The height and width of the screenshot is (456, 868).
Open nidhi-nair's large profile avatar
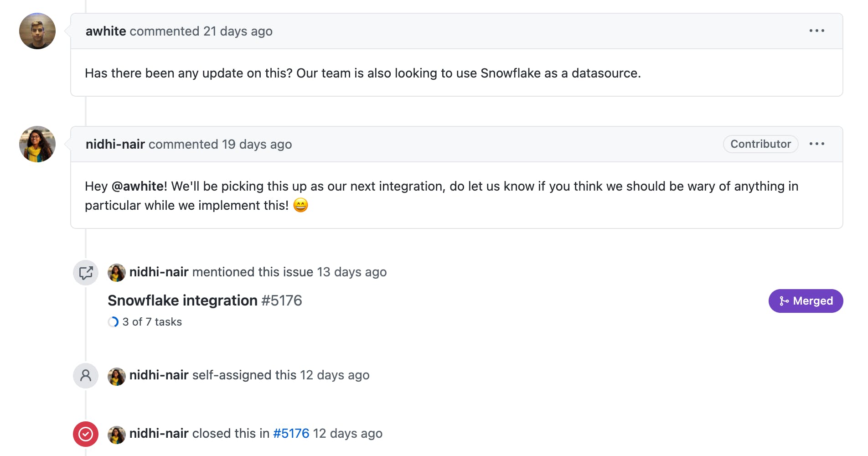(x=37, y=144)
